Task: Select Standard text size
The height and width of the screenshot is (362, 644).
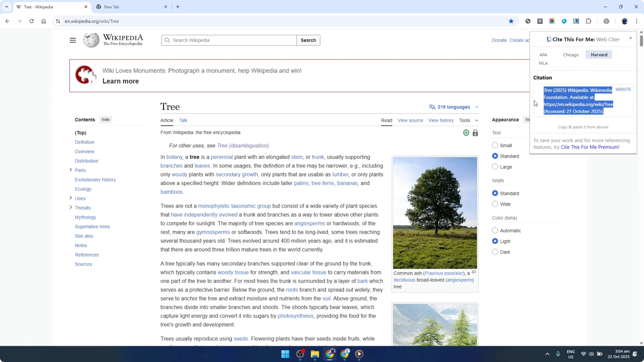Action: (x=495, y=156)
